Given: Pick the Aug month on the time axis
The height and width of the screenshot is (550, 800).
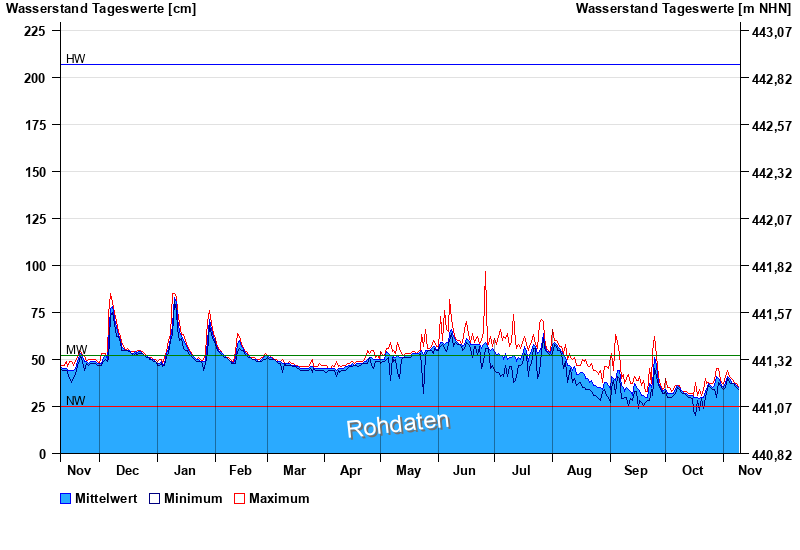Looking at the screenshot, I should tap(579, 470).
